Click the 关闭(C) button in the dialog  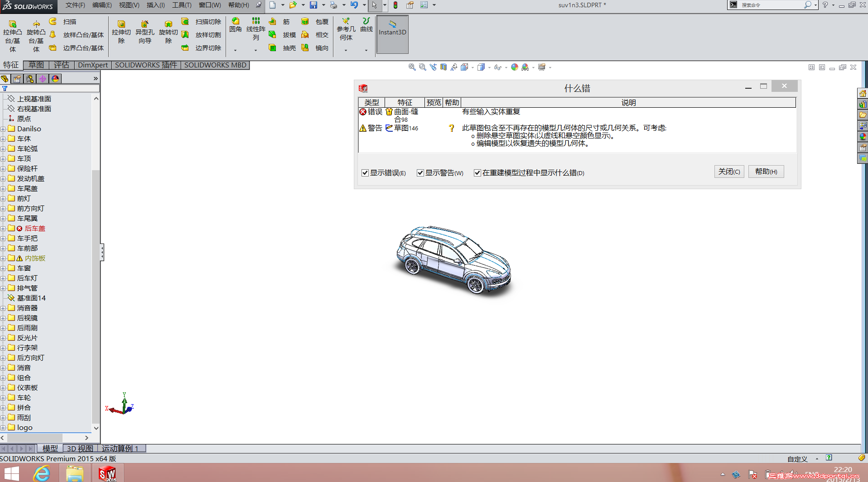(x=729, y=172)
